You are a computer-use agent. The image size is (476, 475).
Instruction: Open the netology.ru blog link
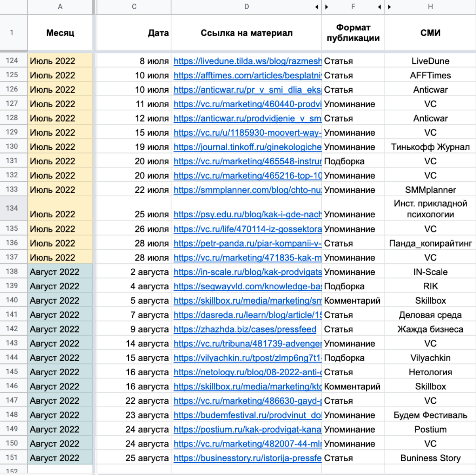248,372
